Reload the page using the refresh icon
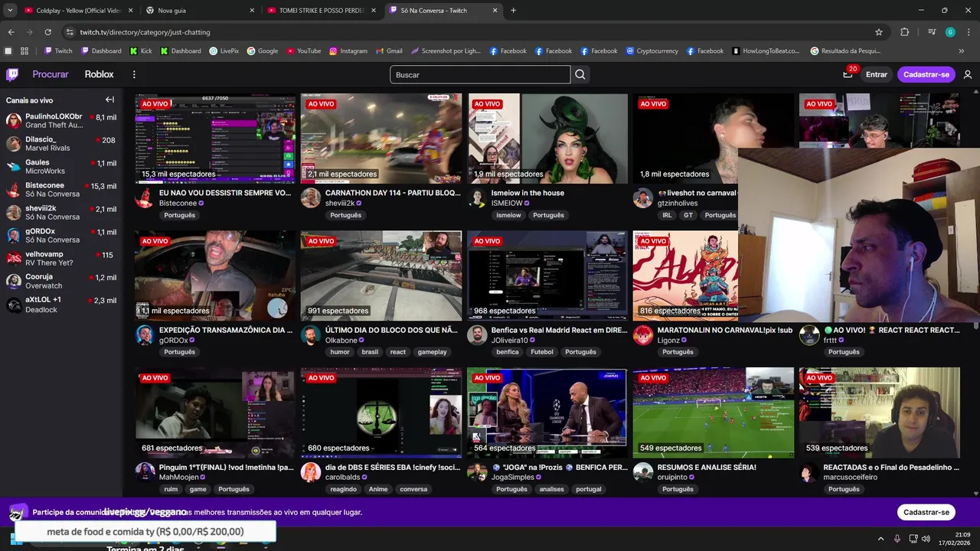The width and height of the screenshot is (980, 551). [x=47, y=32]
